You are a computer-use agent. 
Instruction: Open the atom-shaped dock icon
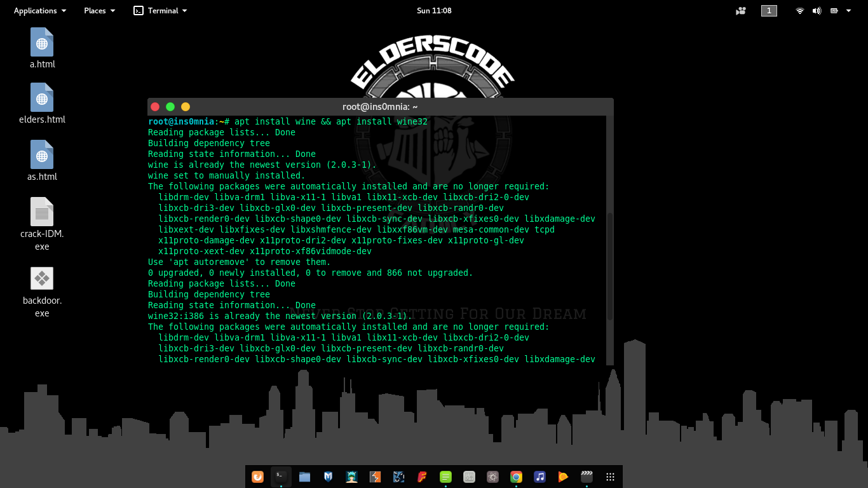tap(492, 477)
